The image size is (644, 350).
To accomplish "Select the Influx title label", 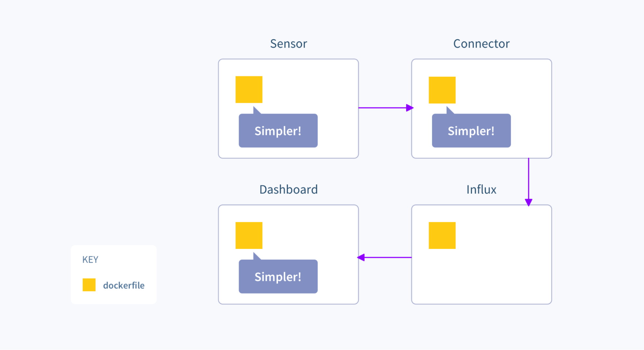I will pyautogui.click(x=481, y=190).
